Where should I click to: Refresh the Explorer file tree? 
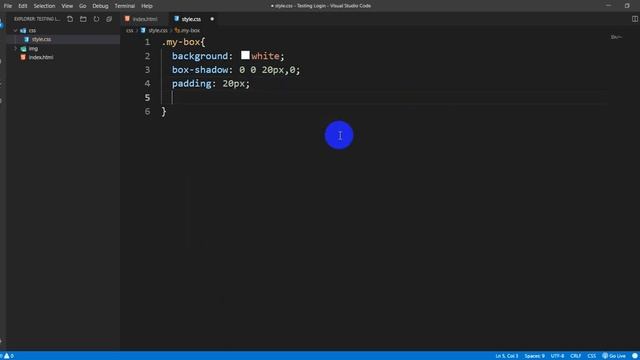(96, 19)
